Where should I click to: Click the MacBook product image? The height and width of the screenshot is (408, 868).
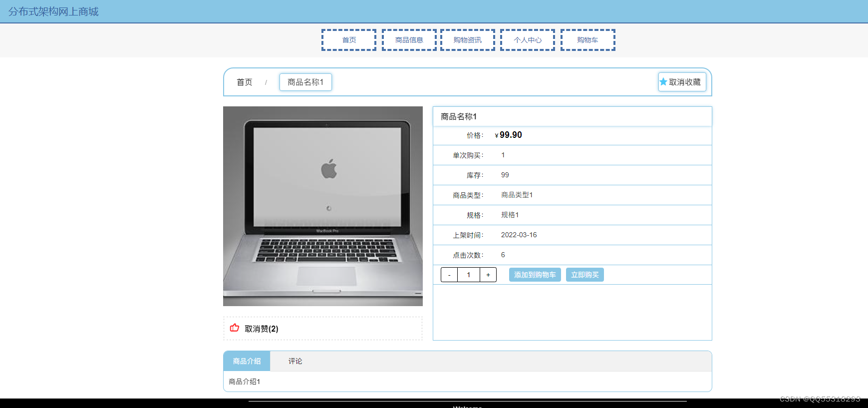323,206
